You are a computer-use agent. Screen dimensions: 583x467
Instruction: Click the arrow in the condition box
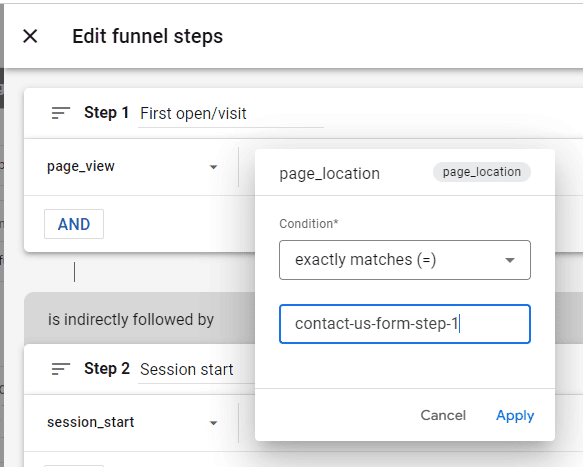(510, 260)
